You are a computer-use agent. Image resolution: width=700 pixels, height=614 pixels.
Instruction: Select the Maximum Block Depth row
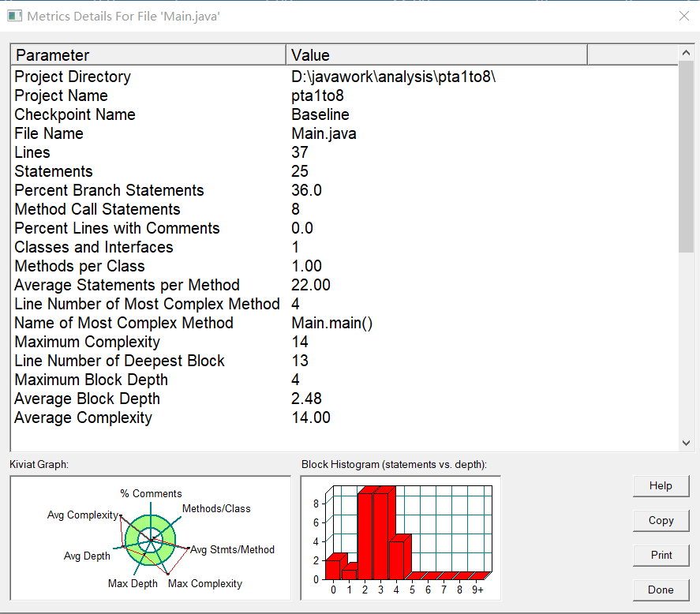[x=344, y=380]
